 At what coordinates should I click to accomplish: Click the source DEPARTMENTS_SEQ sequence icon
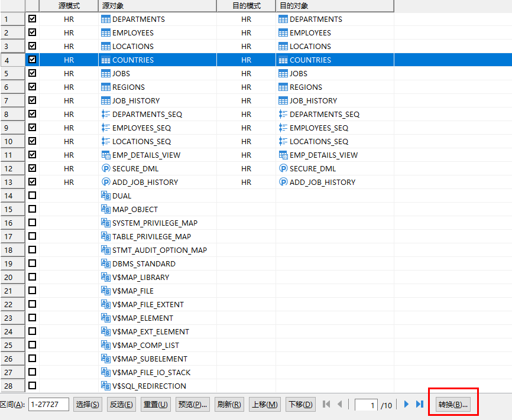tap(105, 114)
